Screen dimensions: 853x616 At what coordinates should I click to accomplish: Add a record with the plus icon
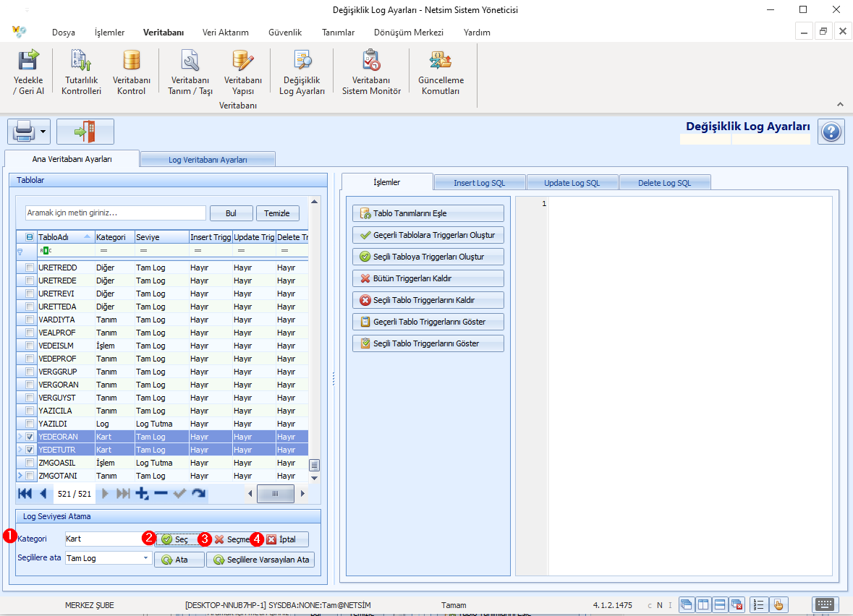pyautogui.click(x=142, y=494)
